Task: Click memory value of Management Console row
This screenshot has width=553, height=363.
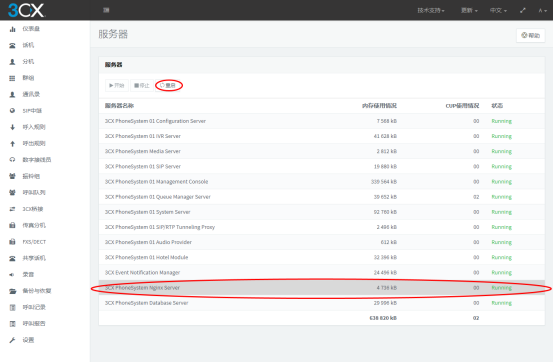Action: point(384,182)
